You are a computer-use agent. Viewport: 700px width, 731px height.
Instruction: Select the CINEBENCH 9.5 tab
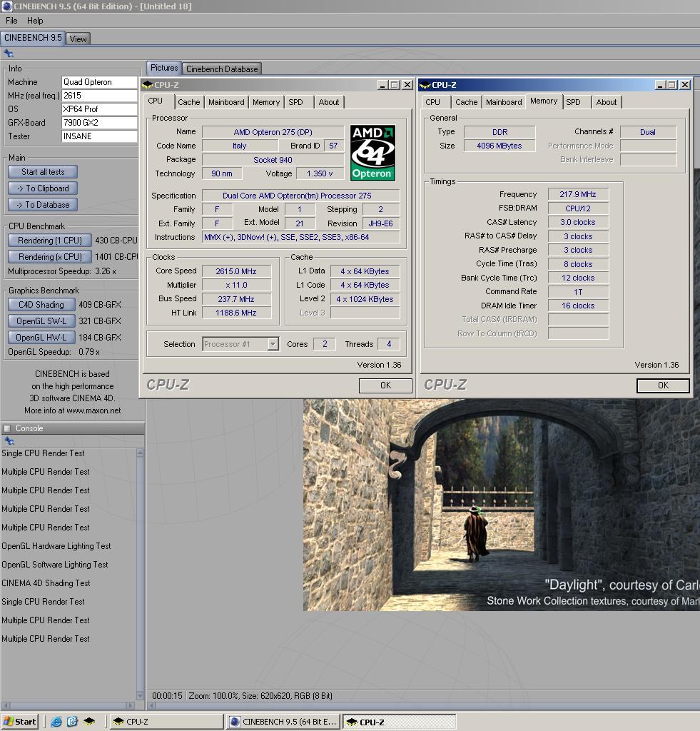click(x=33, y=38)
